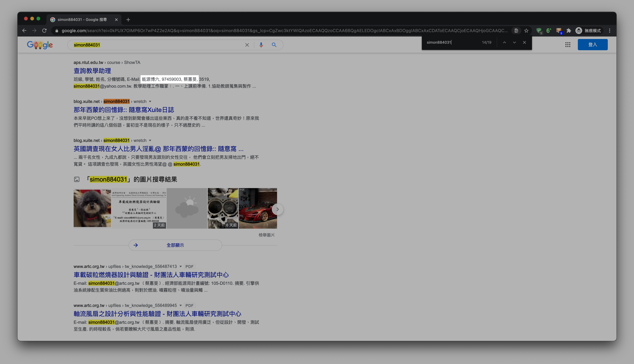Reload the current page
The image size is (634, 364).
tap(44, 31)
